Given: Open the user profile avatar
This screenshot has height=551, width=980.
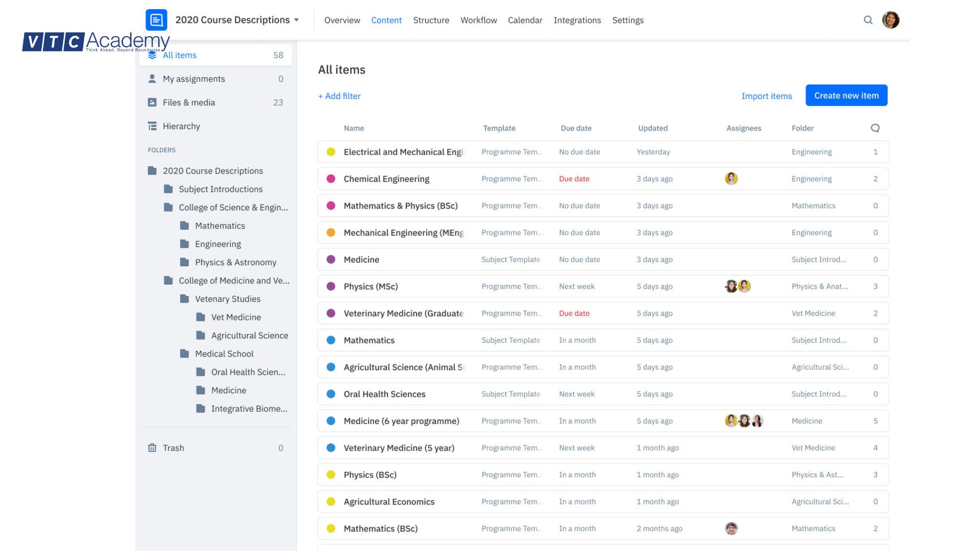Looking at the screenshot, I should tap(891, 20).
